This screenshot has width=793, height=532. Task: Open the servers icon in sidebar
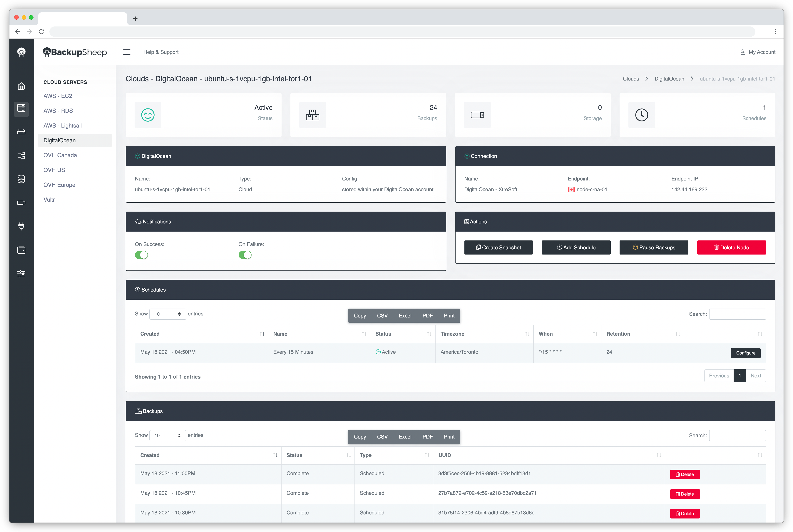coord(21,108)
